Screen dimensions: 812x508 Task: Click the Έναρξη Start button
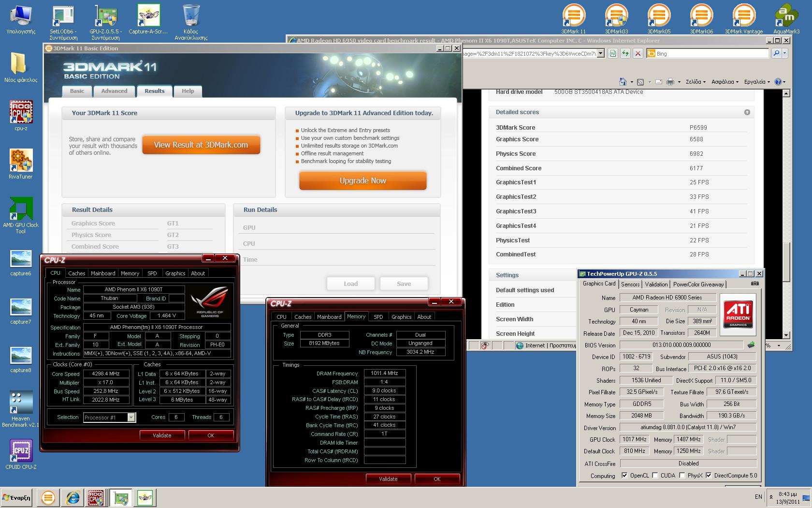coord(16,497)
